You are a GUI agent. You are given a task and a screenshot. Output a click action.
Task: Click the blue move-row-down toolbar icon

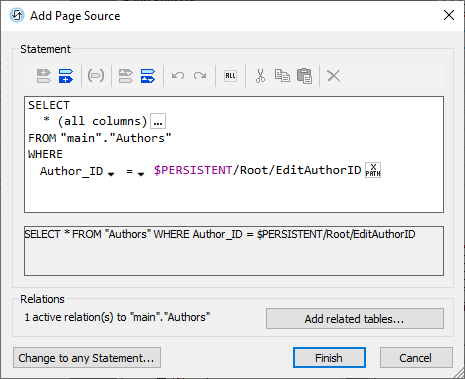pos(148,76)
